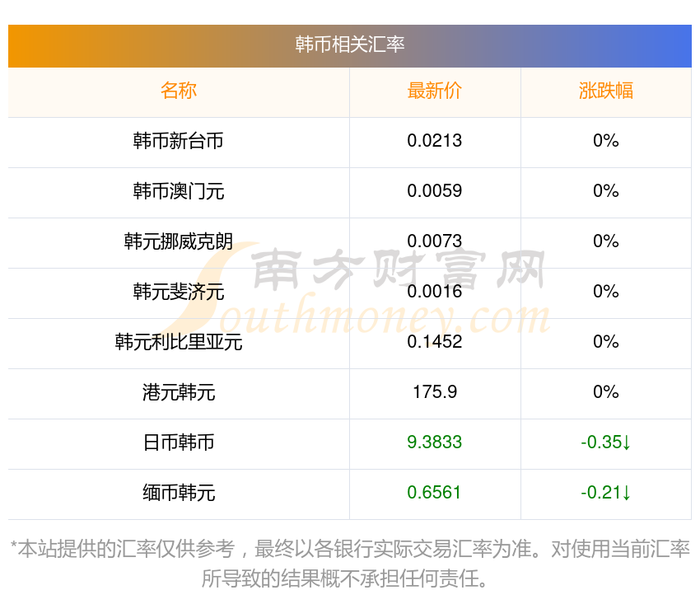Click the price 0.0213
This screenshot has height=604, width=700.
click(434, 141)
